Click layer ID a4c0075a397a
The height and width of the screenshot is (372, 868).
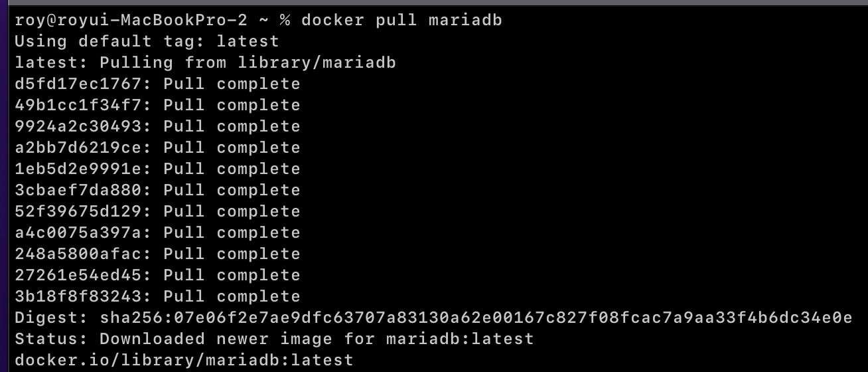click(78, 232)
